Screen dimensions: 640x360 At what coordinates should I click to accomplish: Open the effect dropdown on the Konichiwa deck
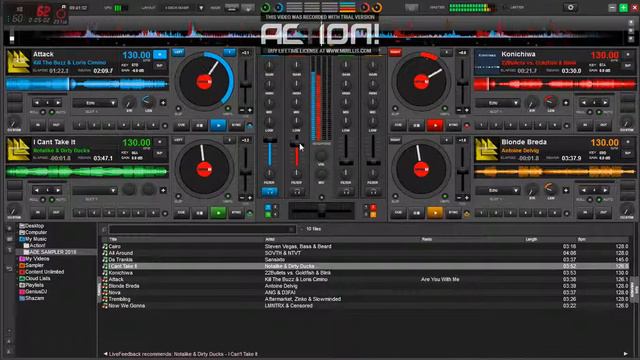[498, 103]
